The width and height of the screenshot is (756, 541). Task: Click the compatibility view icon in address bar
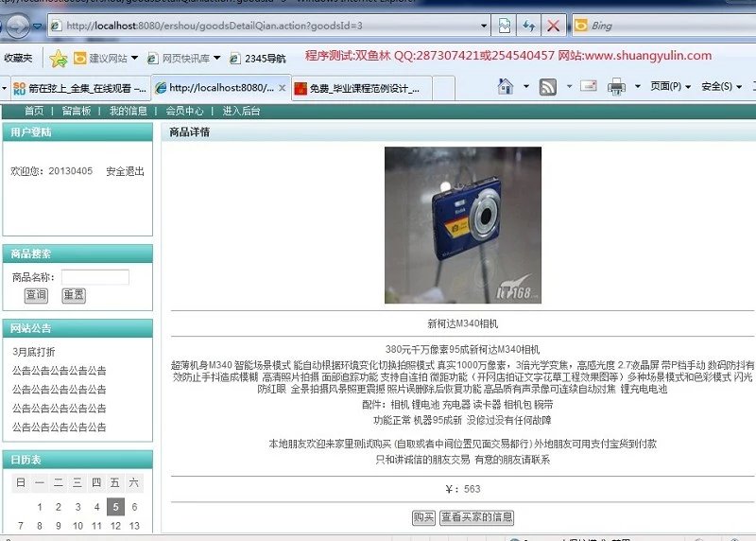click(x=504, y=26)
